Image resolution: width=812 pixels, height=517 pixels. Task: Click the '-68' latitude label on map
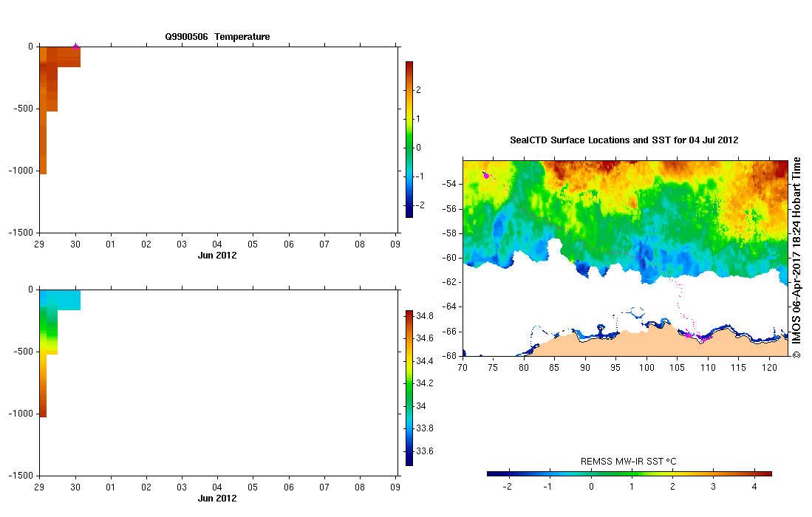pos(449,356)
